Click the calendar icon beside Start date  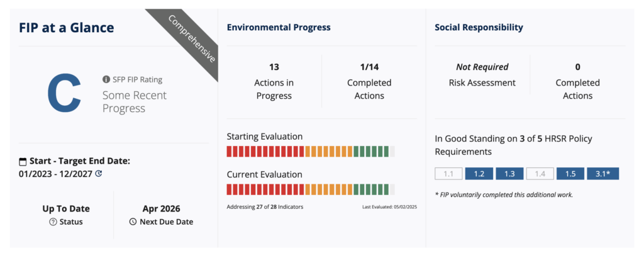(x=24, y=161)
